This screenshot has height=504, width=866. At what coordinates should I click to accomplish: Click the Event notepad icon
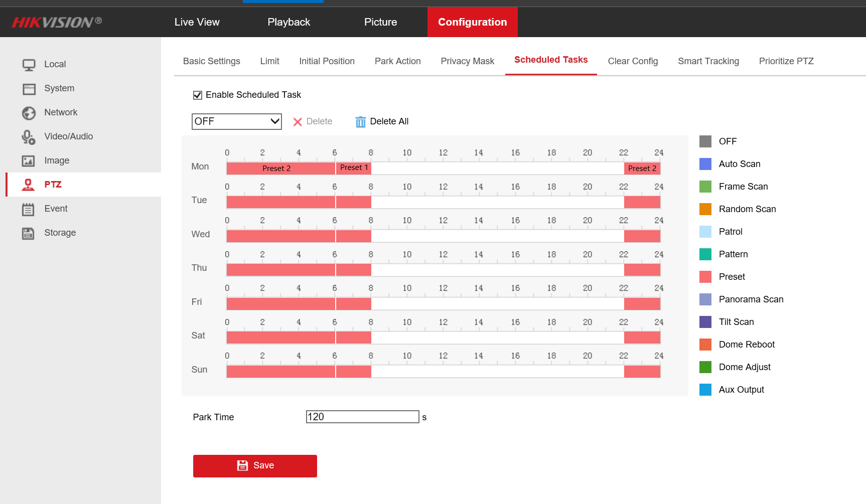click(x=29, y=209)
